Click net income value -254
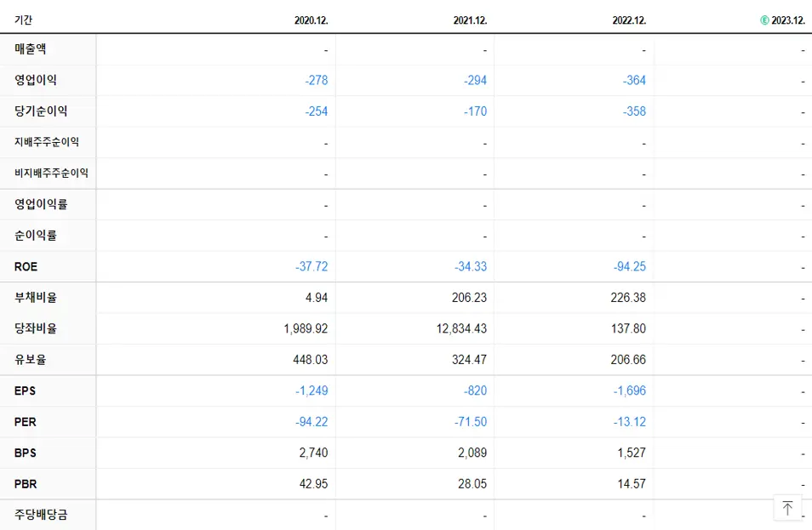Image resolution: width=812 pixels, height=530 pixels. pyautogui.click(x=317, y=111)
